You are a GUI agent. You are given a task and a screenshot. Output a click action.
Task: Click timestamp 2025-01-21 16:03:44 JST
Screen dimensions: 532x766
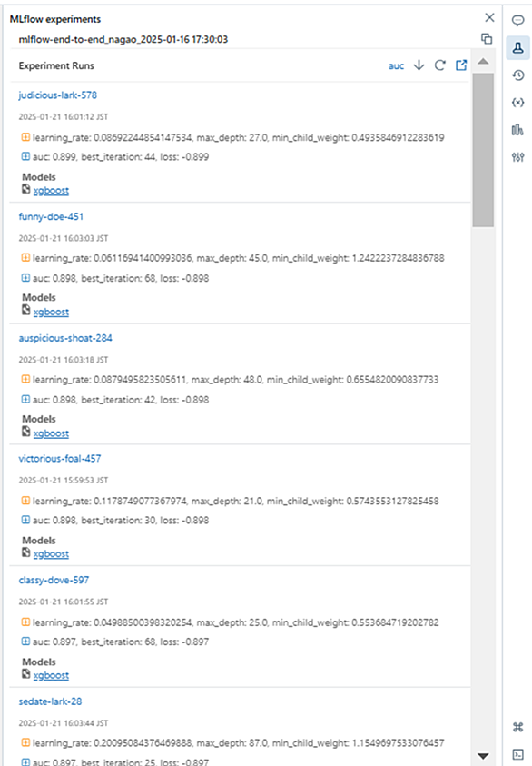pos(64,723)
